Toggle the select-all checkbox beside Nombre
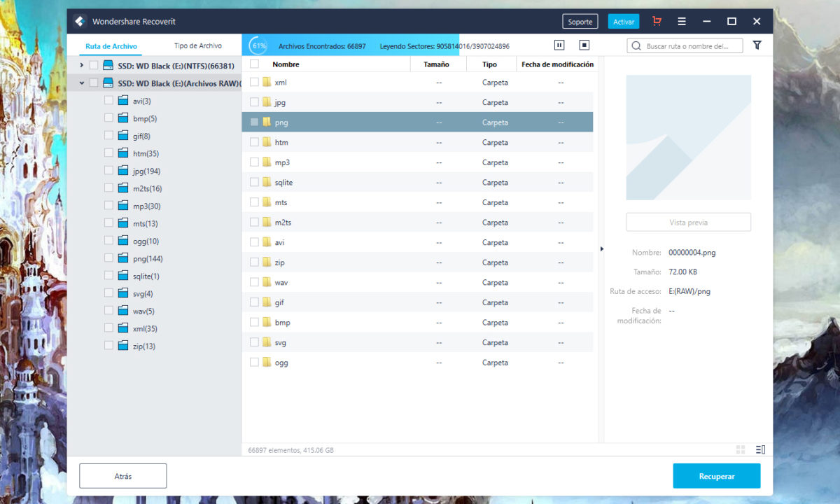The width and height of the screenshot is (840, 504). [x=254, y=64]
